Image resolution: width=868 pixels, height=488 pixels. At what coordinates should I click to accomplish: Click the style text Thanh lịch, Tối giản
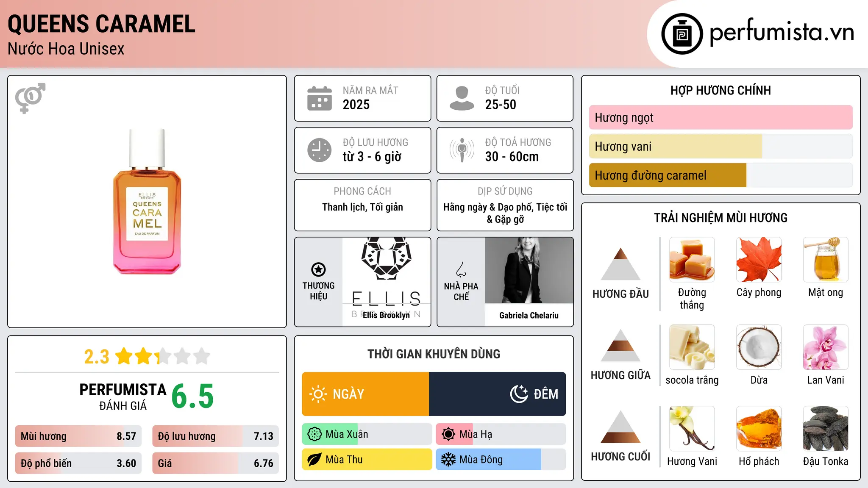click(x=362, y=207)
